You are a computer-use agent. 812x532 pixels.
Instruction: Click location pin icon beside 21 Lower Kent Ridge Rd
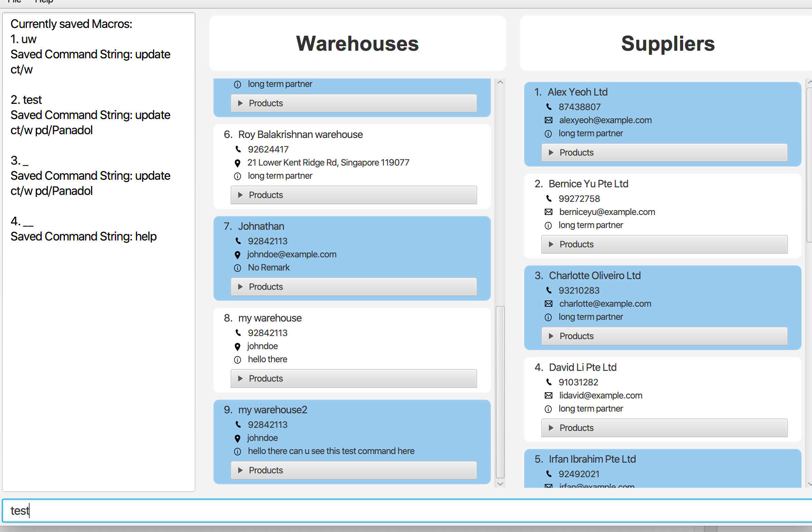pos(238,163)
